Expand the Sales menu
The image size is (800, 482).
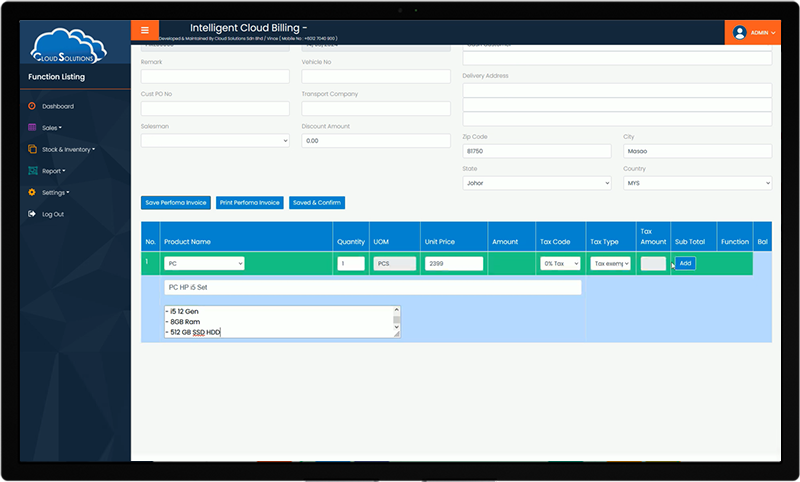tap(52, 128)
